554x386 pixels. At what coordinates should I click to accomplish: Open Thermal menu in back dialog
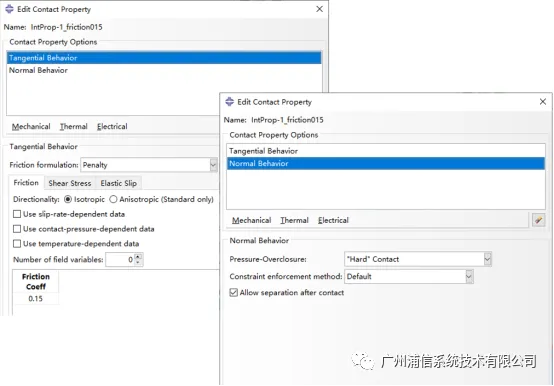tap(73, 126)
